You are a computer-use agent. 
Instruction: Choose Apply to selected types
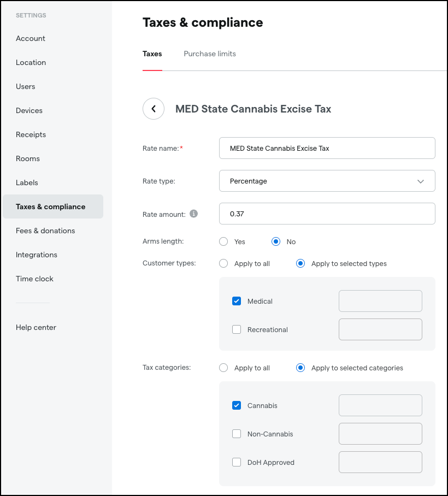click(300, 263)
